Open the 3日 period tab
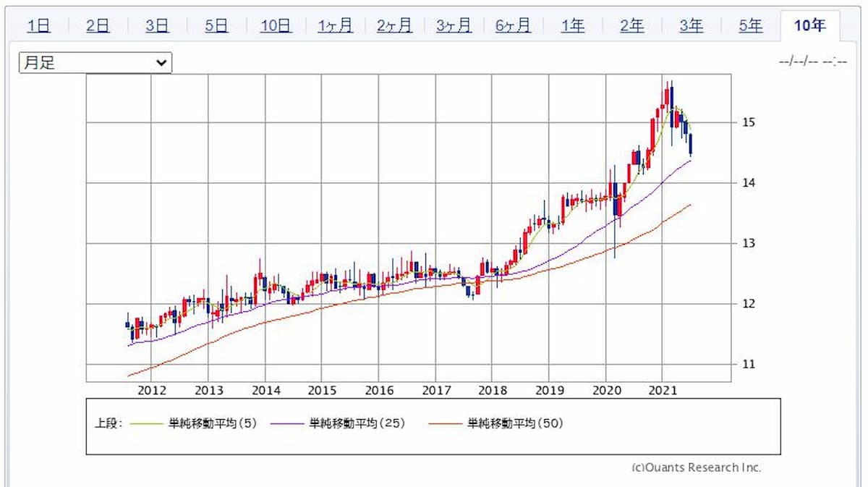Viewport: 868px width, 487px height. tap(157, 26)
